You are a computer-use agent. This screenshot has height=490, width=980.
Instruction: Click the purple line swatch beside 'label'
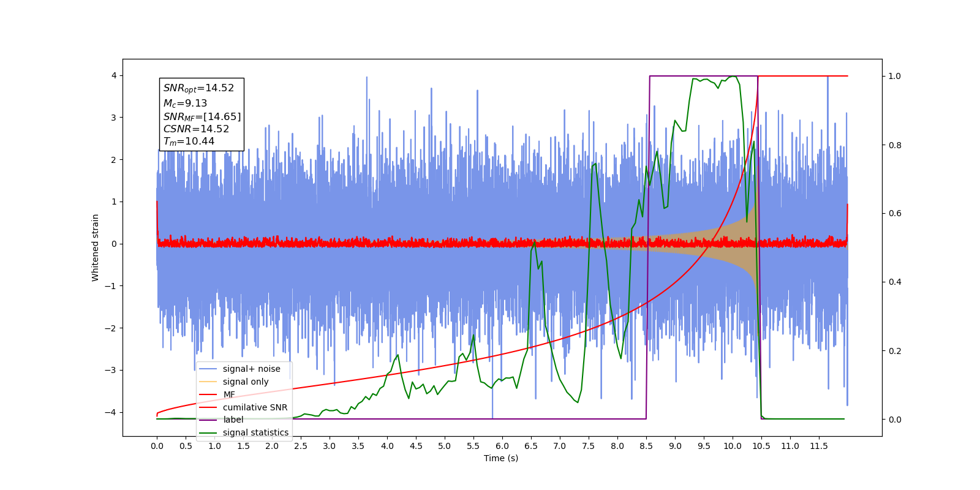pos(208,420)
